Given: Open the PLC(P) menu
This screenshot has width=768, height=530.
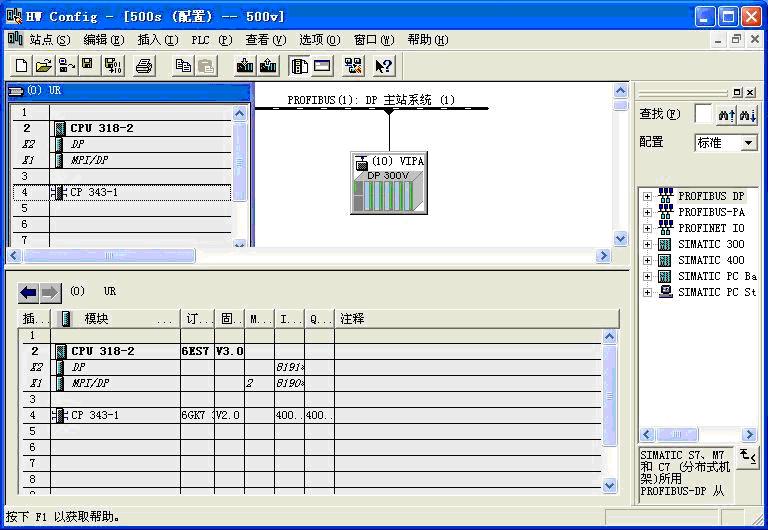Looking at the screenshot, I should (211, 40).
